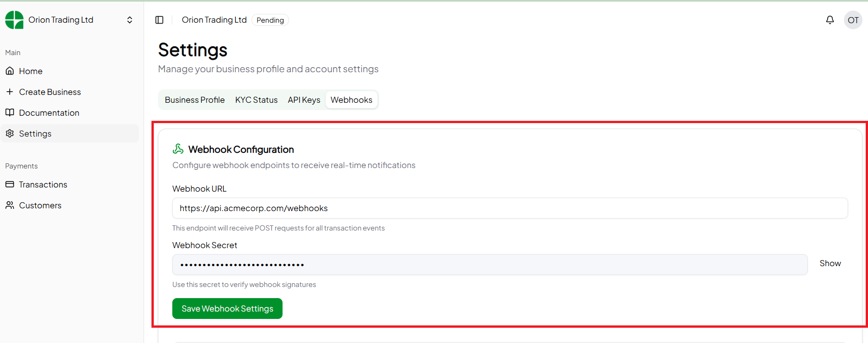Select the Webhooks tab

(352, 100)
